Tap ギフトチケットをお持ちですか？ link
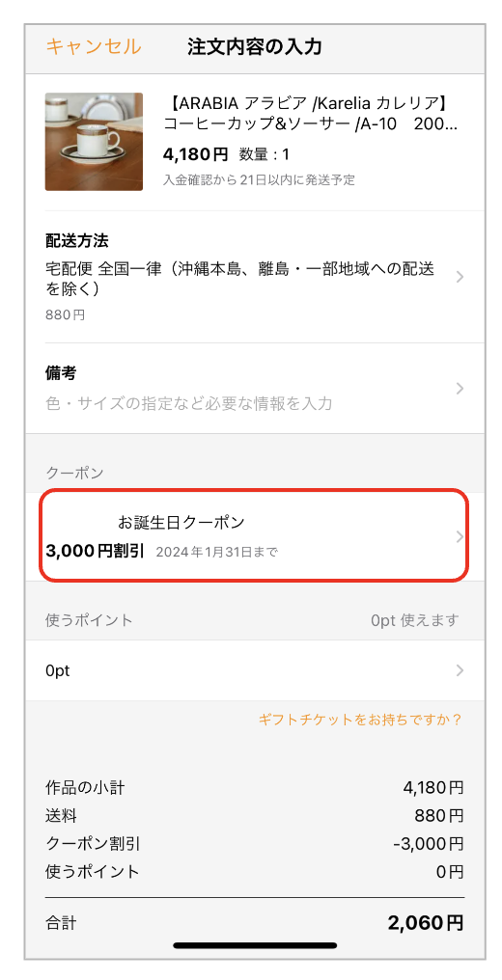The width and height of the screenshot is (502, 980). [361, 720]
